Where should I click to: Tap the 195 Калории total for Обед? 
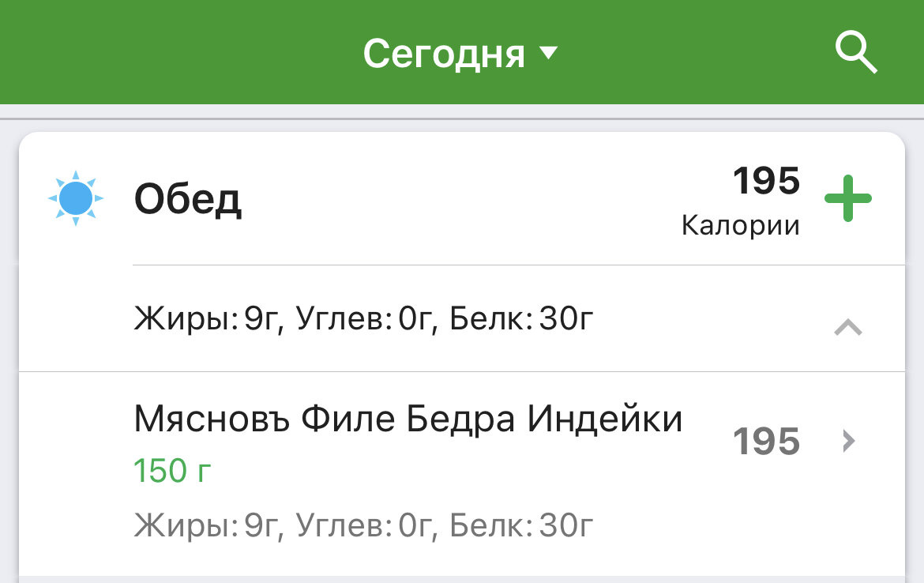pyautogui.click(x=765, y=181)
